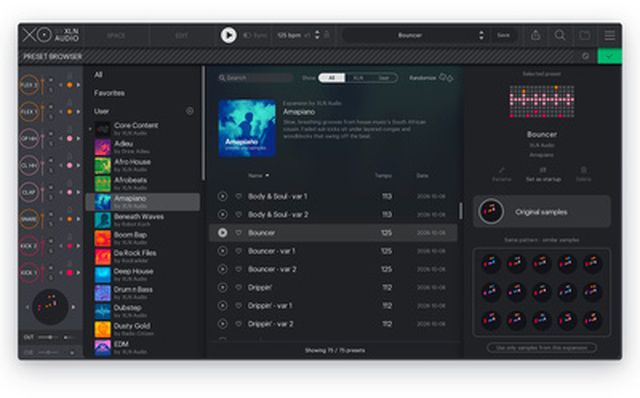Show All presets filter pill

click(332, 78)
